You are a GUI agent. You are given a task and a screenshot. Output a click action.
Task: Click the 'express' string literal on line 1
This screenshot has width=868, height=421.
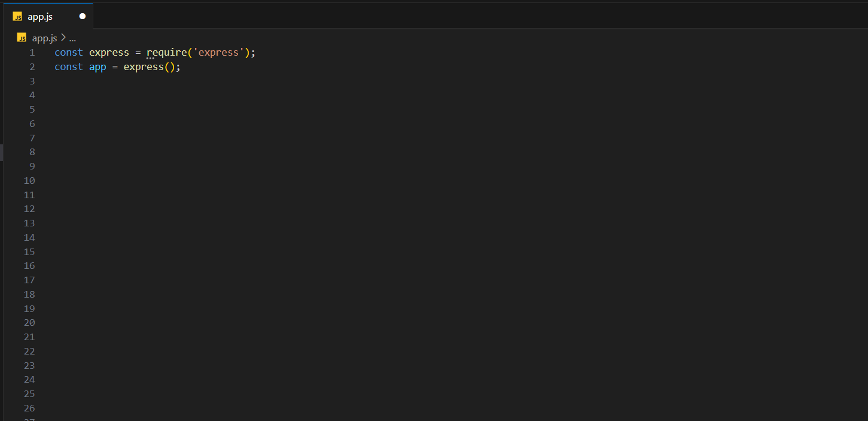coord(219,52)
